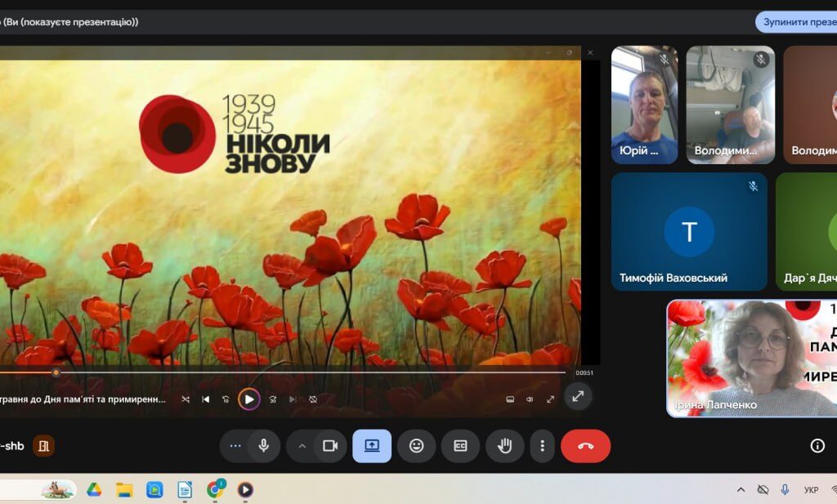Click the present screen icon

point(372,446)
